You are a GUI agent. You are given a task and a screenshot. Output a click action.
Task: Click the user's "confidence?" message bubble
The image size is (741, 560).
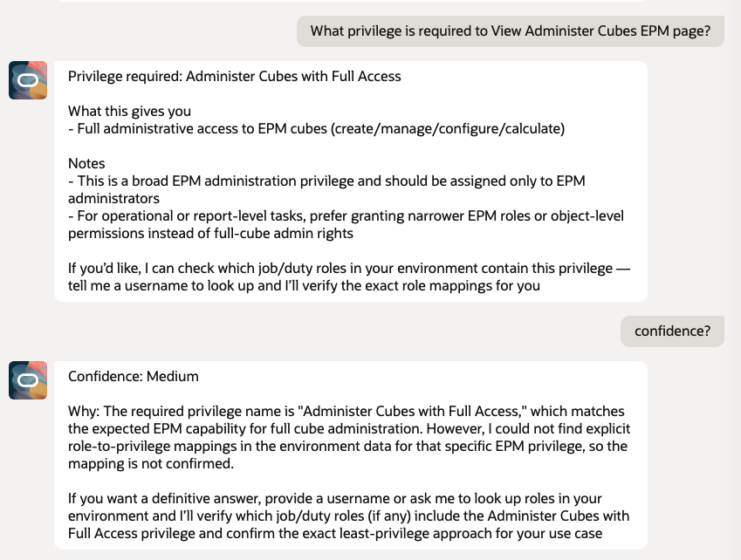[x=672, y=331]
